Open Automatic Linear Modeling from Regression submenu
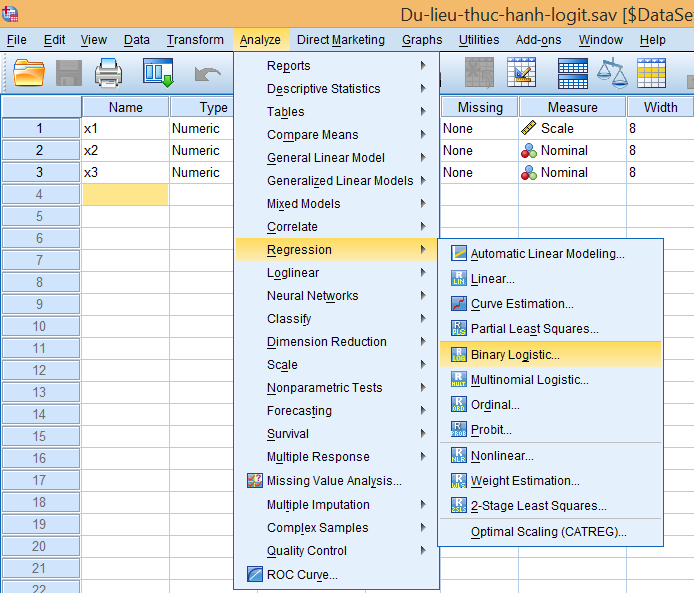The height and width of the screenshot is (593, 694). coord(551,254)
